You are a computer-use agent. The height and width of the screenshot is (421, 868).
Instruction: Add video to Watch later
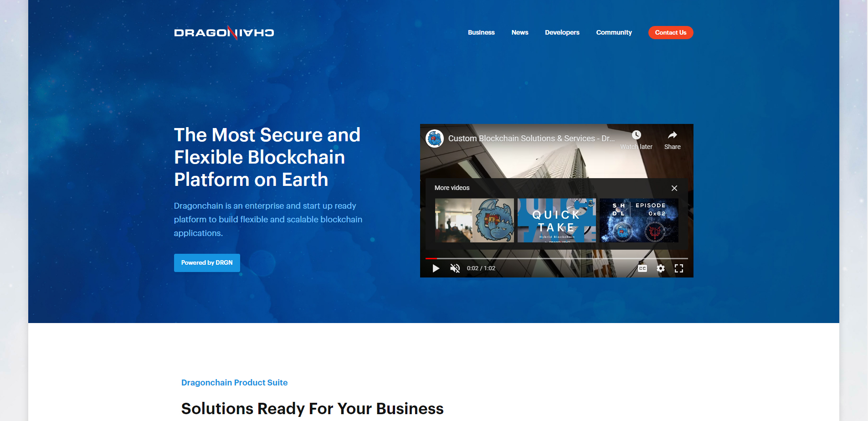coord(637,140)
